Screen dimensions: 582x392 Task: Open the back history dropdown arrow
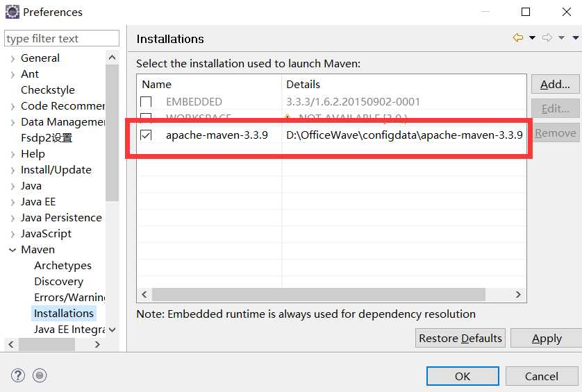click(x=532, y=38)
